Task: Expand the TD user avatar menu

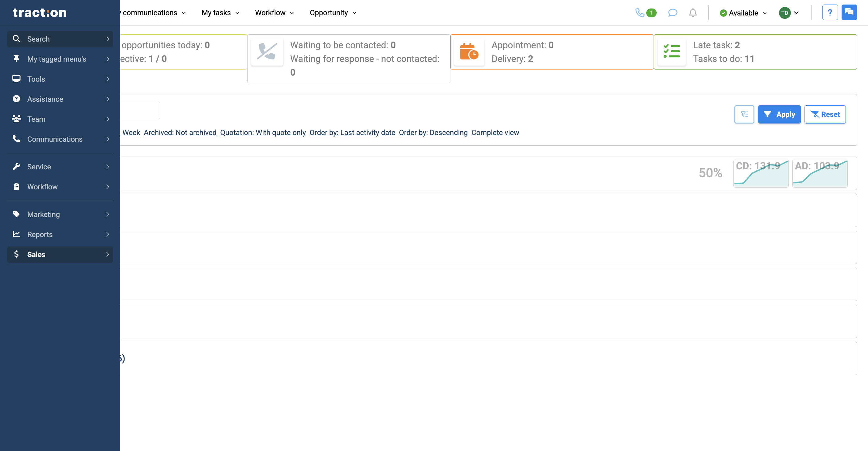Action: 789,13
